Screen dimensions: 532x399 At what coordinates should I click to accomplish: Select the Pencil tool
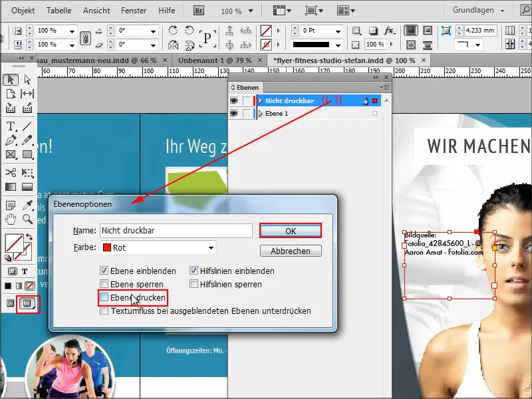(x=27, y=140)
